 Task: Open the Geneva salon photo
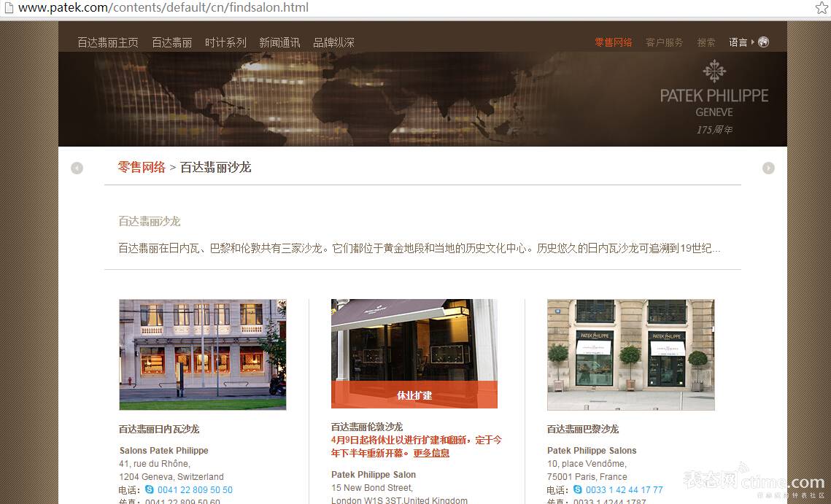click(202, 354)
